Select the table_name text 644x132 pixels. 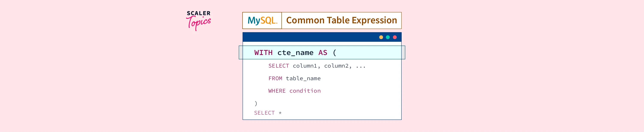tap(303, 79)
